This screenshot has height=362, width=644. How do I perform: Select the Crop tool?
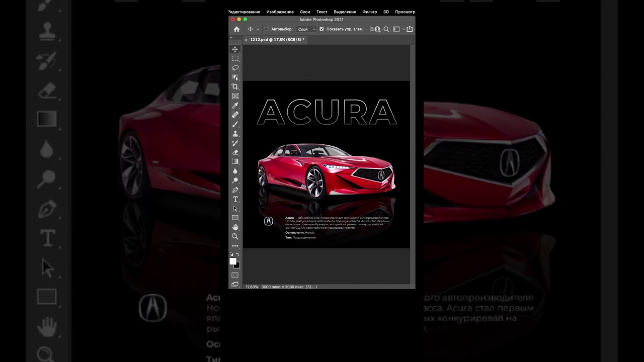tap(235, 86)
